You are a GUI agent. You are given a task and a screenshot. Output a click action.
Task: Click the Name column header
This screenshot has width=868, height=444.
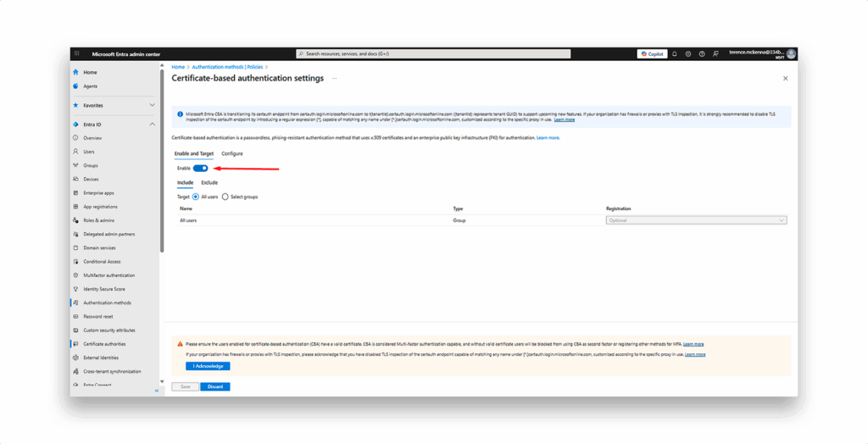(186, 208)
